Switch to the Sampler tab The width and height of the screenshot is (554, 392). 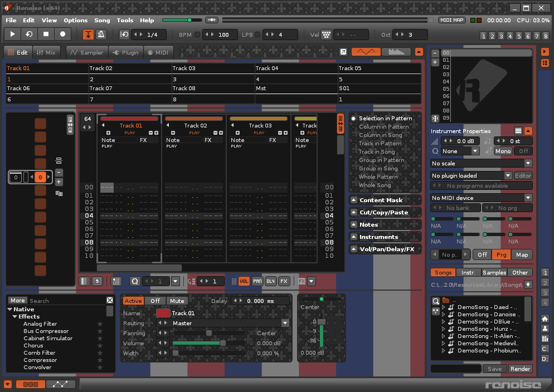click(87, 52)
